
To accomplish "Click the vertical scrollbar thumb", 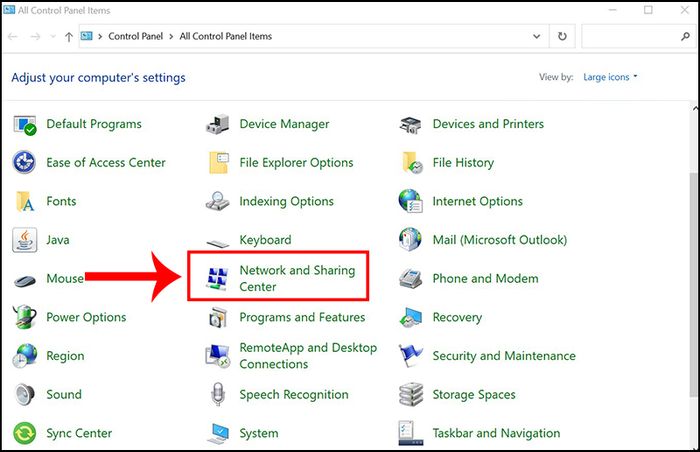I will click(x=695, y=284).
